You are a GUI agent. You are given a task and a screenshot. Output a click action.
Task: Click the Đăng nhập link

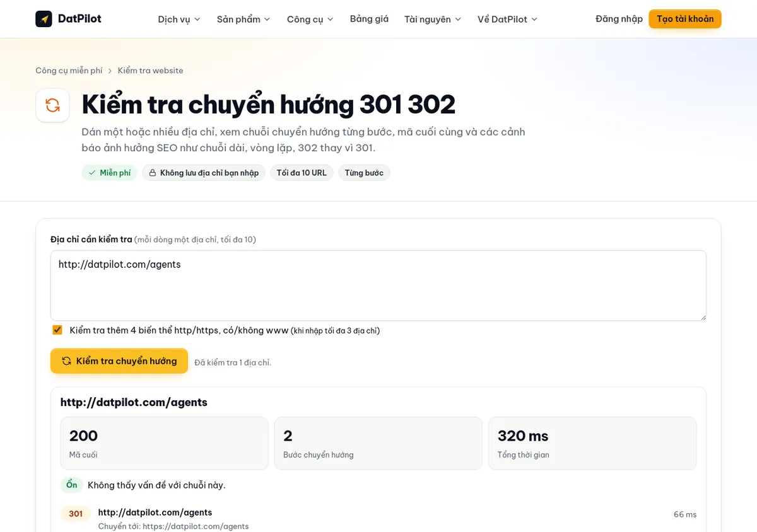click(619, 19)
